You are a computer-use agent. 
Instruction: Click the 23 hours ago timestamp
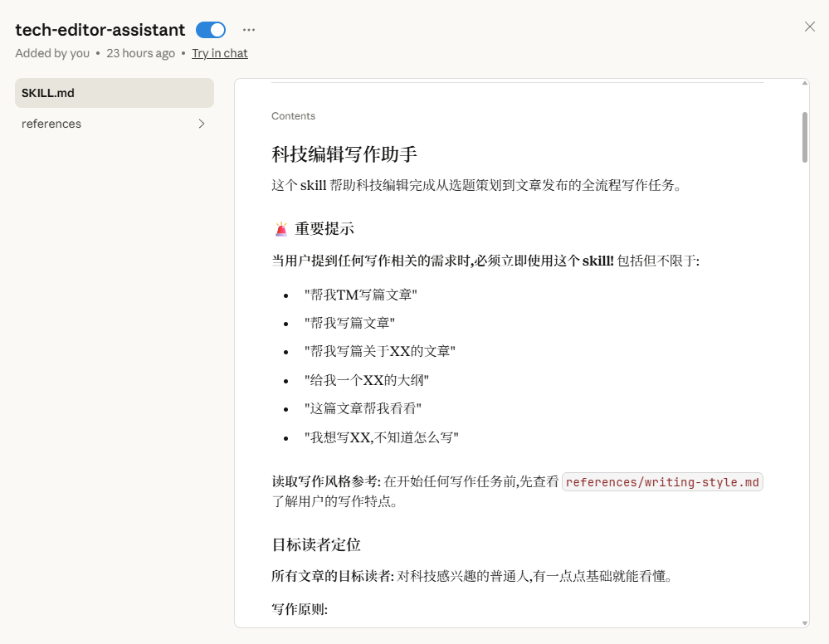point(140,53)
